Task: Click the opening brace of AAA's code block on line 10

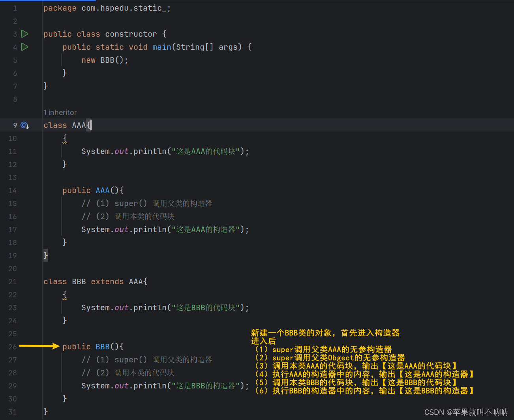Action: coord(65,138)
